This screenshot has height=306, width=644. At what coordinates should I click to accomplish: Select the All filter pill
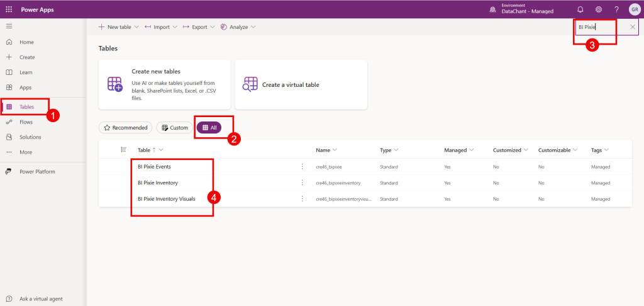pos(209,128)
